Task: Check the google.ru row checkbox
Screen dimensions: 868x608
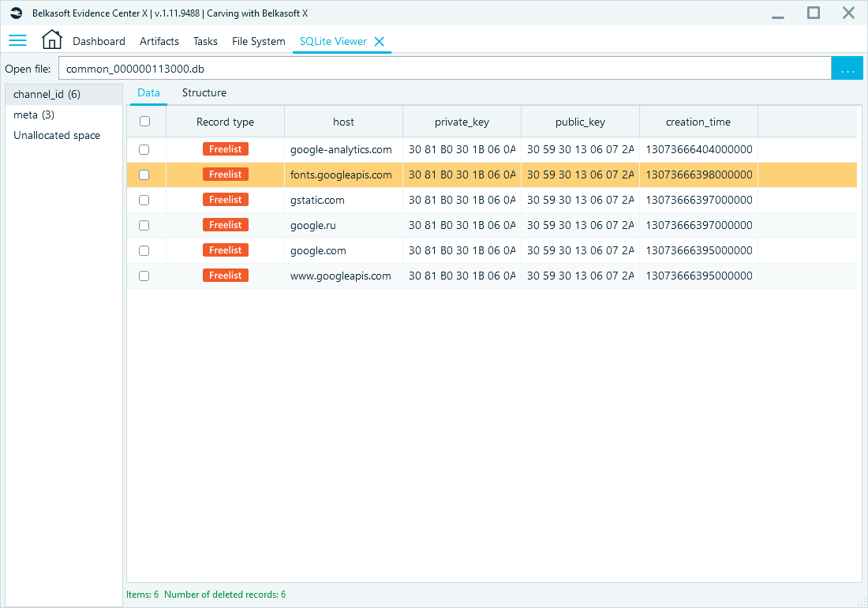Action: [144, 225]
